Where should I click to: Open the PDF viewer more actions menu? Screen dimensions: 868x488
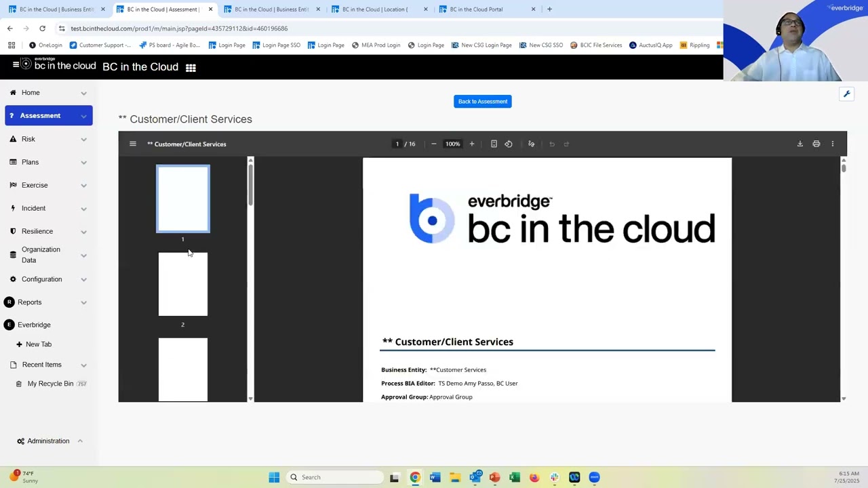point(833,144)
